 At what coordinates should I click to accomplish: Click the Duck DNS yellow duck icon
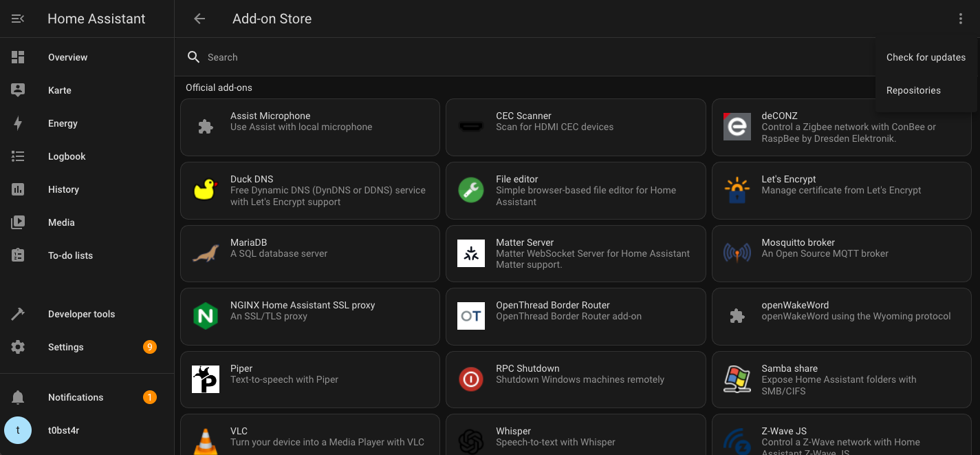tap(206, 190)
